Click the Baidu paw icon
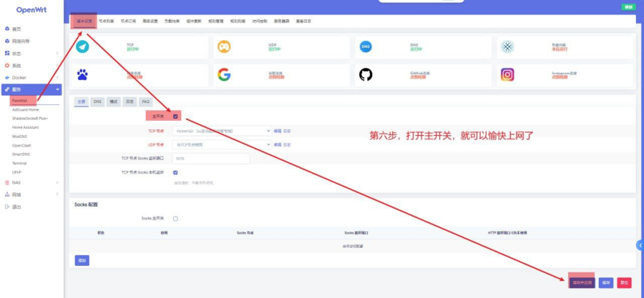Screen dimensions: 644x298 click(x=82, y=75)
